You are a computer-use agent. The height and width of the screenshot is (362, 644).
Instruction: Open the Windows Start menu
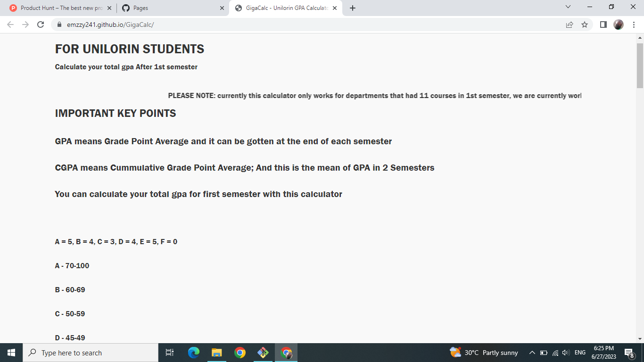11,353
